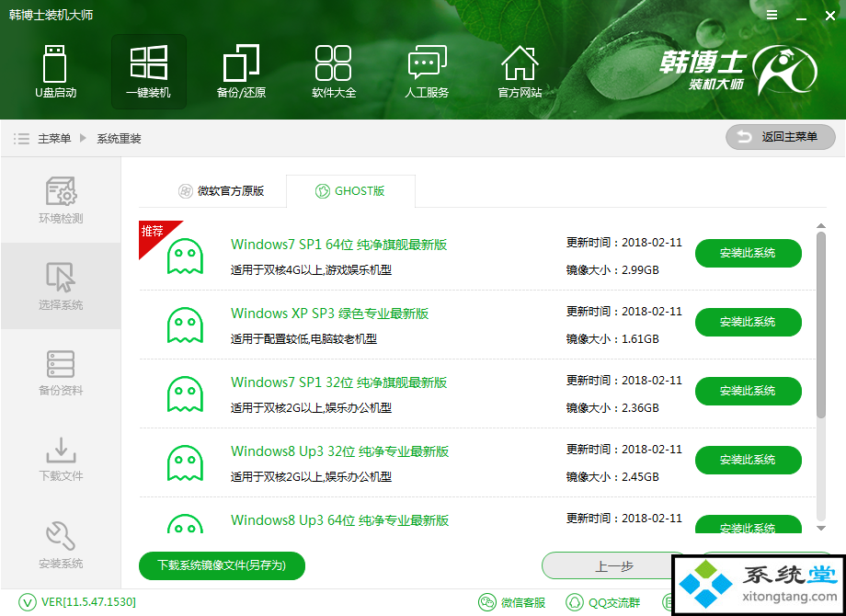The height and width of the screenshot is (616, 846).
Task: Open the hamburger menu in title bar
Action: (772, 15)
